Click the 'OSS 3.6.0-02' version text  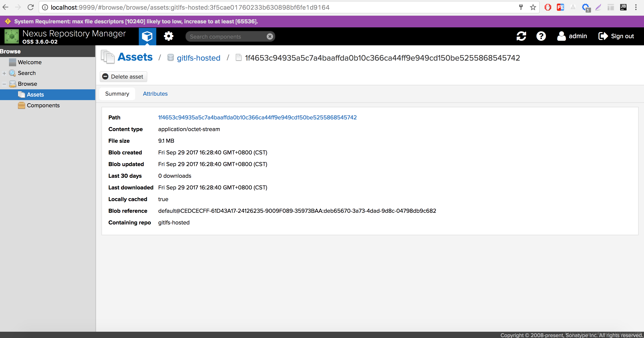pos(40,42)
